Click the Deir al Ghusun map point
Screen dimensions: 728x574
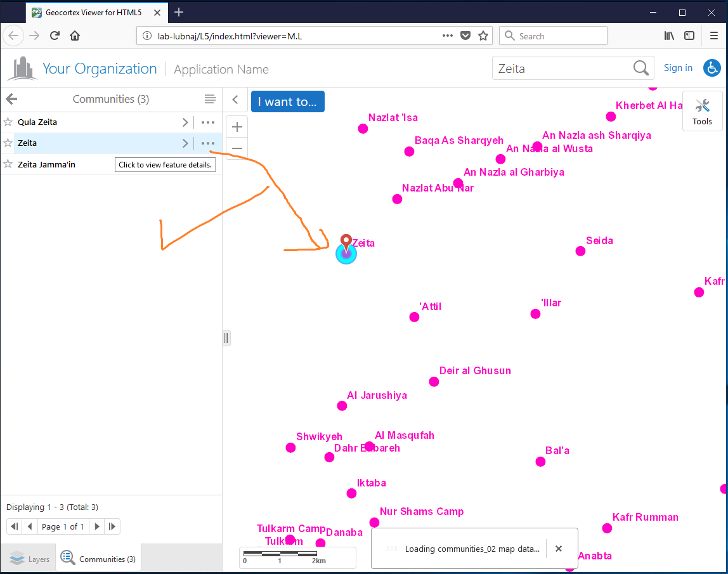click(x=434, y=382)
